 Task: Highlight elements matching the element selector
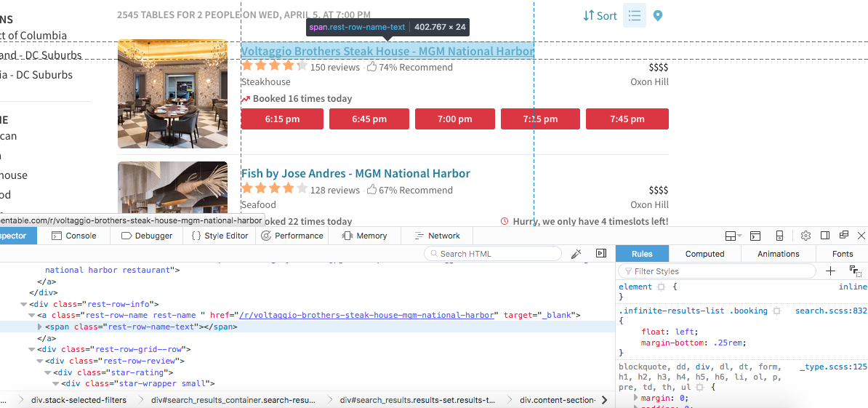661,287
